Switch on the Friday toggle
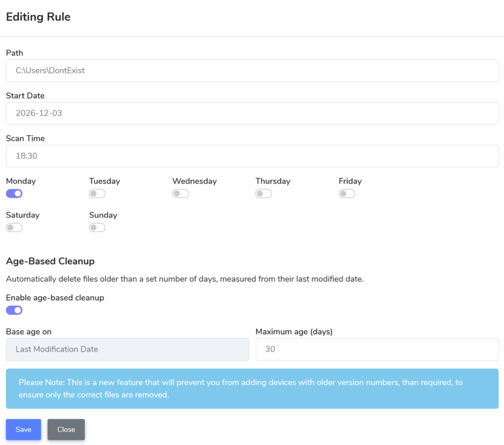This screenshot has height=445, width=504. click(x=347, y=193)
